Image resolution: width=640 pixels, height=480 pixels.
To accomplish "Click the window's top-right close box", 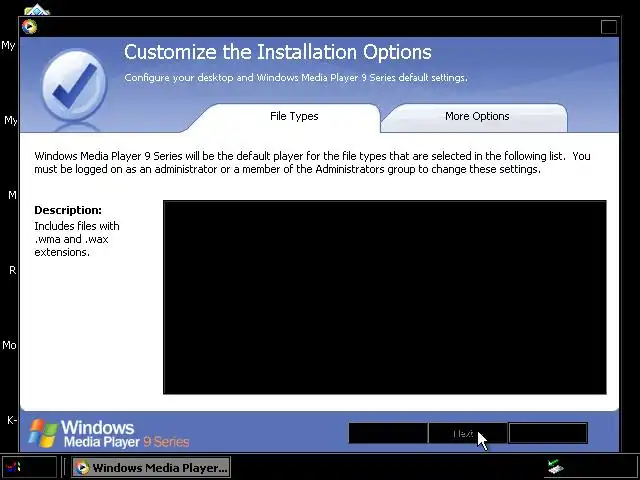I will tap(609, 27).
